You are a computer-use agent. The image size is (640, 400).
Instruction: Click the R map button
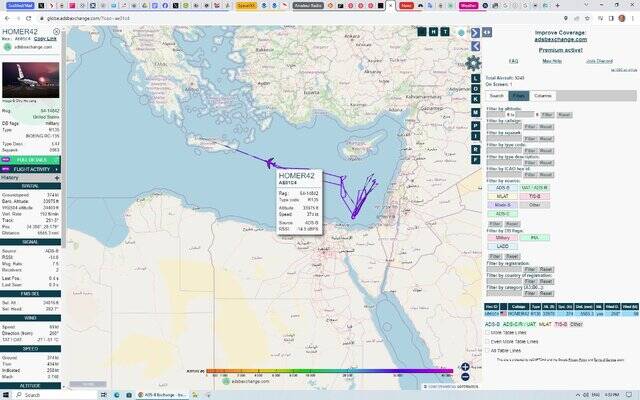click(476, 149)
